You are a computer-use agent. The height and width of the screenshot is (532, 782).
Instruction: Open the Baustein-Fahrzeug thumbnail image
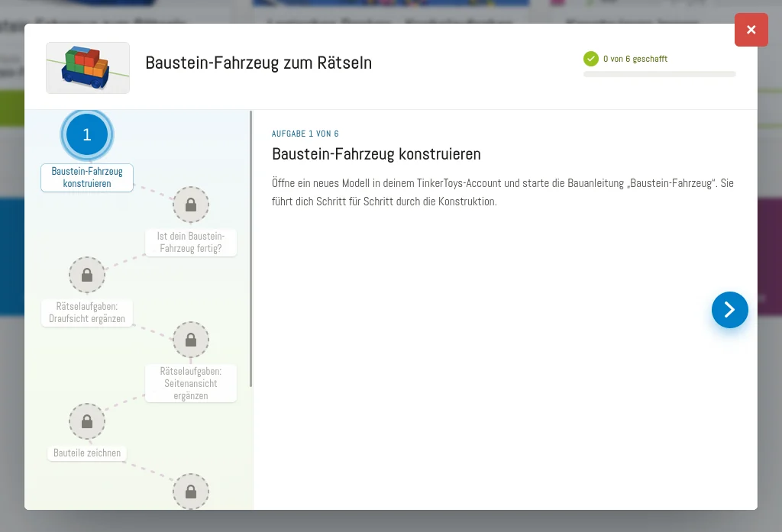(88, 68)
